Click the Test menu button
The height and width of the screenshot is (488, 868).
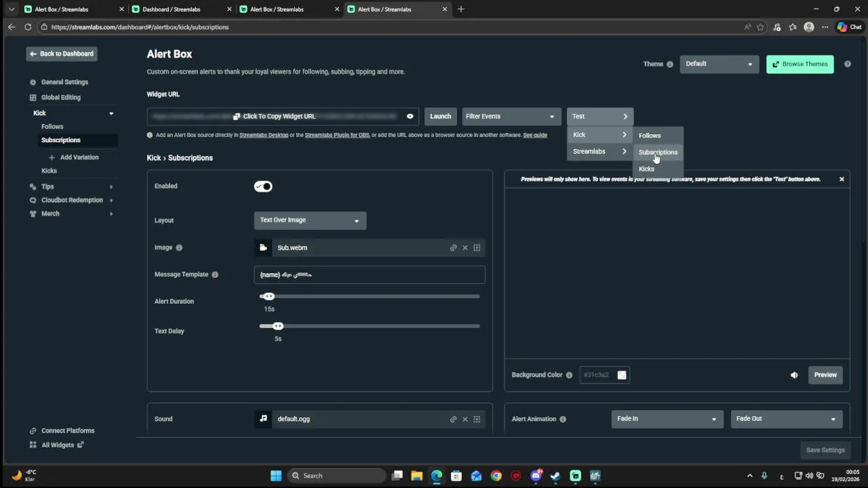tap(600, 117)
